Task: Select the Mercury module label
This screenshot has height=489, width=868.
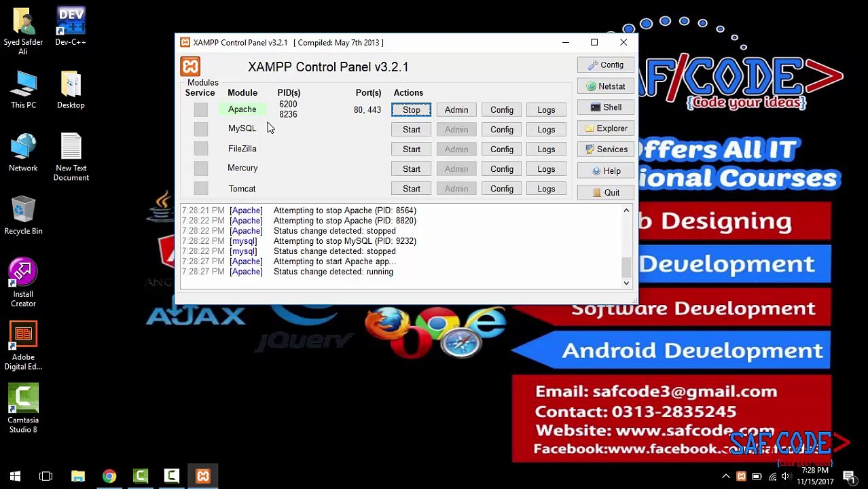Action: click(242, 168)
